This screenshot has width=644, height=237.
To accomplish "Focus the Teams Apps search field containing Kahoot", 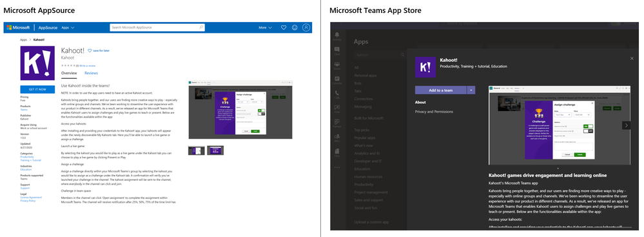I will (x=380, y=55).
